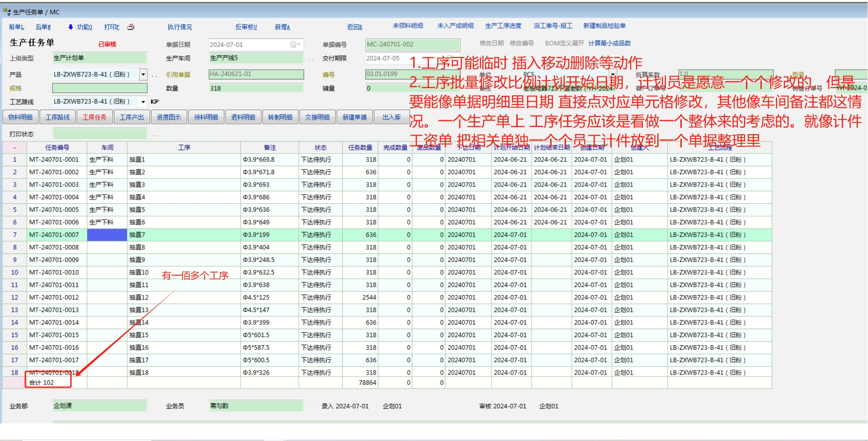Select the blue 车间 cell in row 7
The width and height of the screenshot is (868, 441).
click(x=107, y=235)
